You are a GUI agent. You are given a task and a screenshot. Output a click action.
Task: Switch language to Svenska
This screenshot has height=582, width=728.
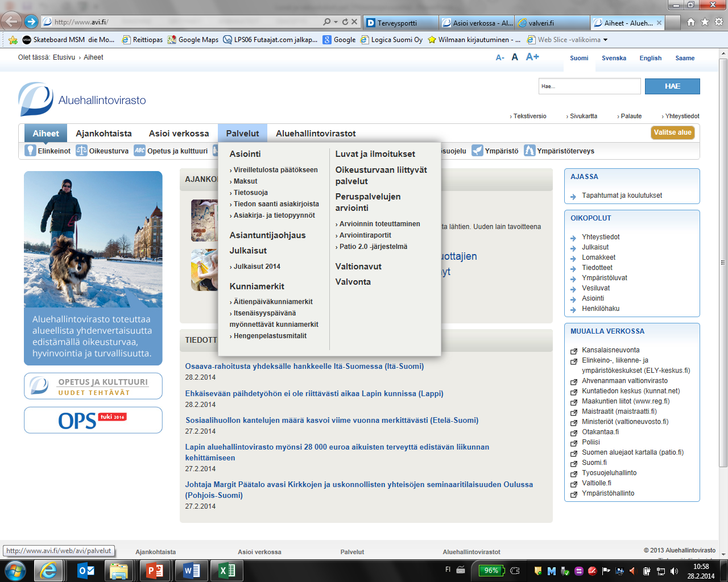[x=614, y=58]
